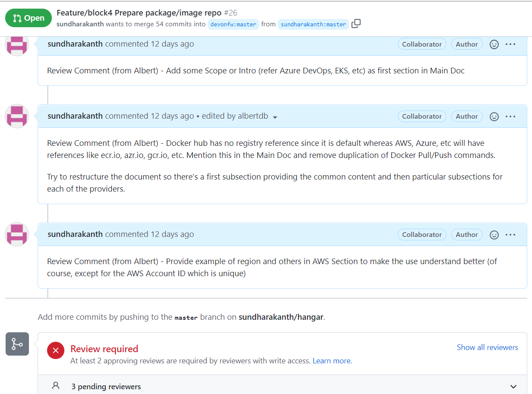Click the smiley reaction icon on the third comment
This screenshot has width=532, height=394.
click(x=494, y=234)
